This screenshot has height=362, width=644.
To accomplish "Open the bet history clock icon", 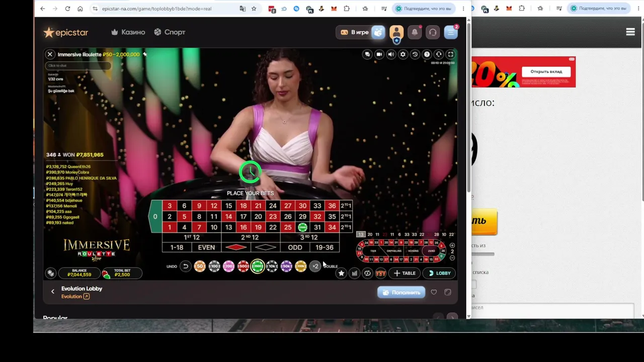I will tap(415, 54).
